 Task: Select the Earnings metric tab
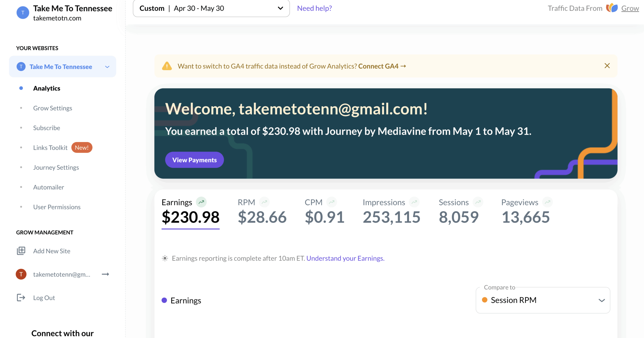coord(190,213)
